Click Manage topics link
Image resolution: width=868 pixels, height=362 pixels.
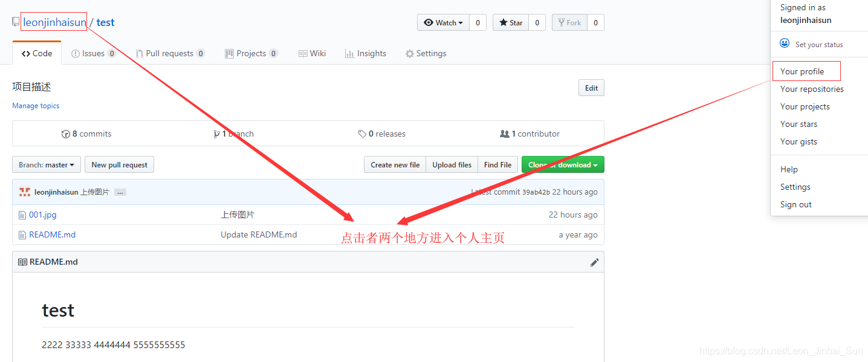point(36,106)
